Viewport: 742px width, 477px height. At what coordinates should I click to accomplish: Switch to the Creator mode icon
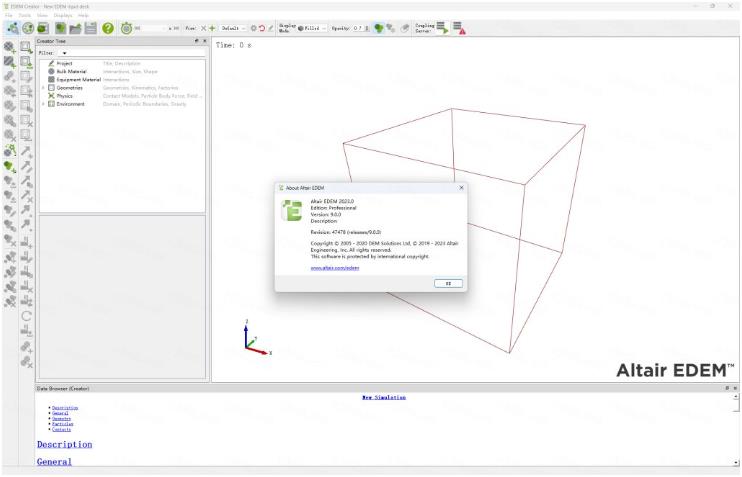click(13, 28)
